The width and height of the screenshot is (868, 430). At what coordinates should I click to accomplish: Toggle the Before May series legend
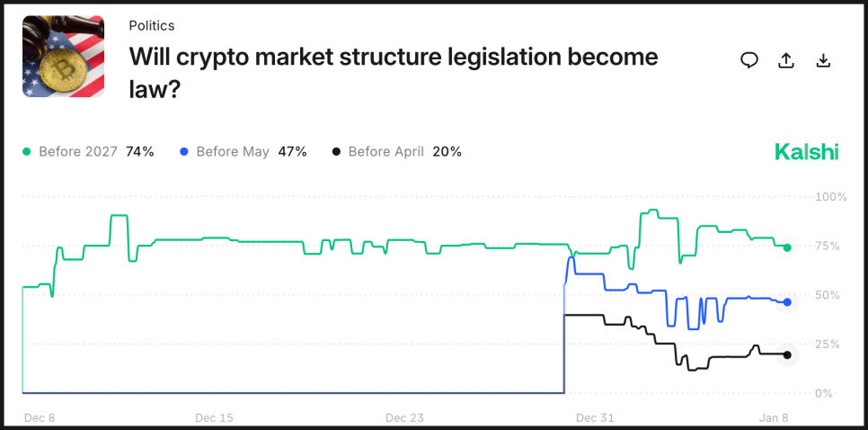click(x=244, y=152)
